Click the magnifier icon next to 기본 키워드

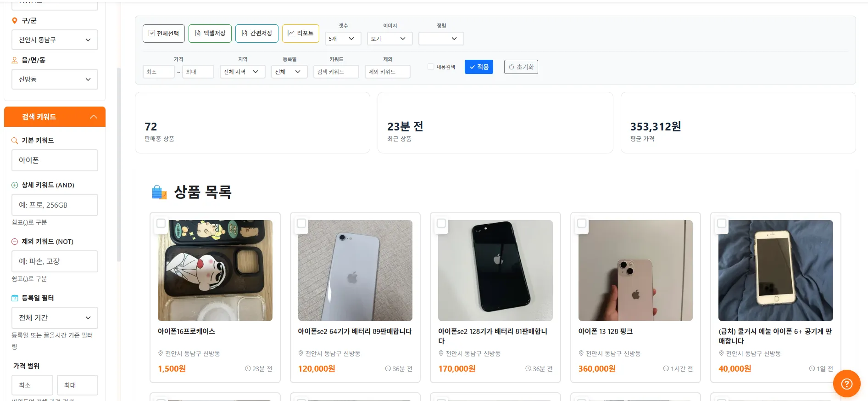[x=15, y=141]
